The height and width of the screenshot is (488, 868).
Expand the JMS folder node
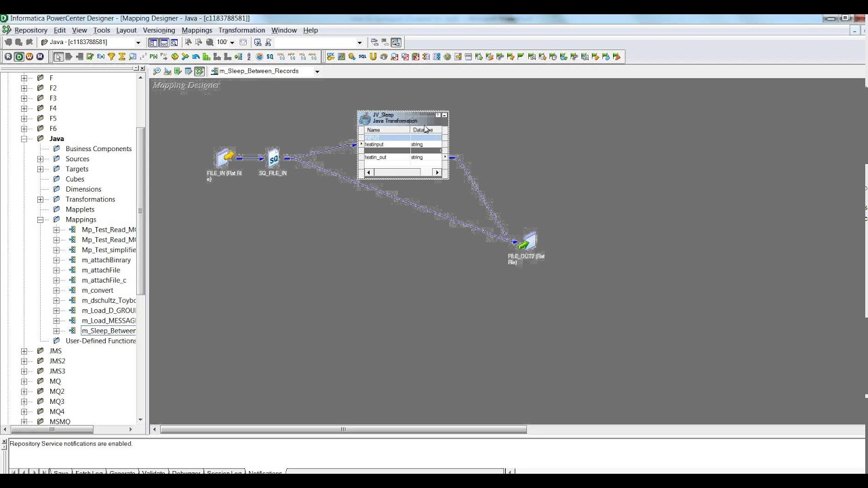[24, 351]
